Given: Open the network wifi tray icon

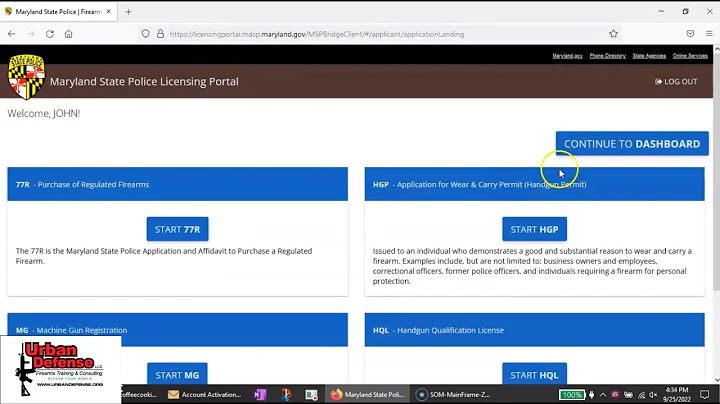Looking at the screenshot, I should [x=641, y=395].
